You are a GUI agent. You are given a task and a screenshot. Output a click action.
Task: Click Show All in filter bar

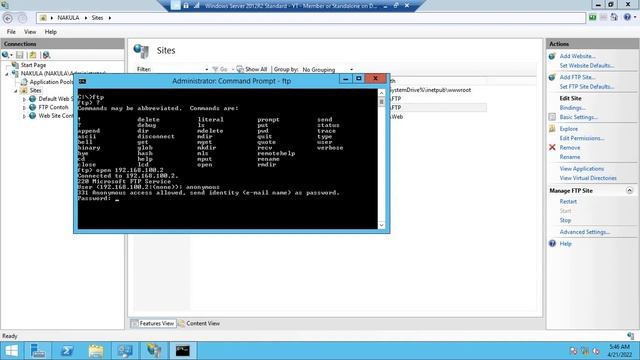(252, 70)
